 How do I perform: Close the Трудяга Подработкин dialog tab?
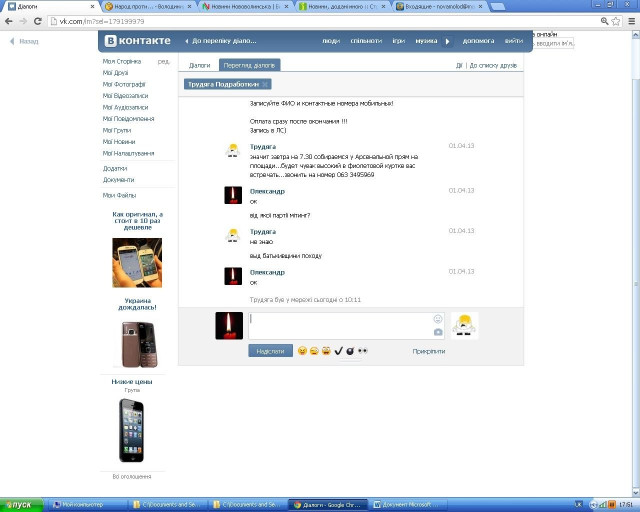coord(267,85)
